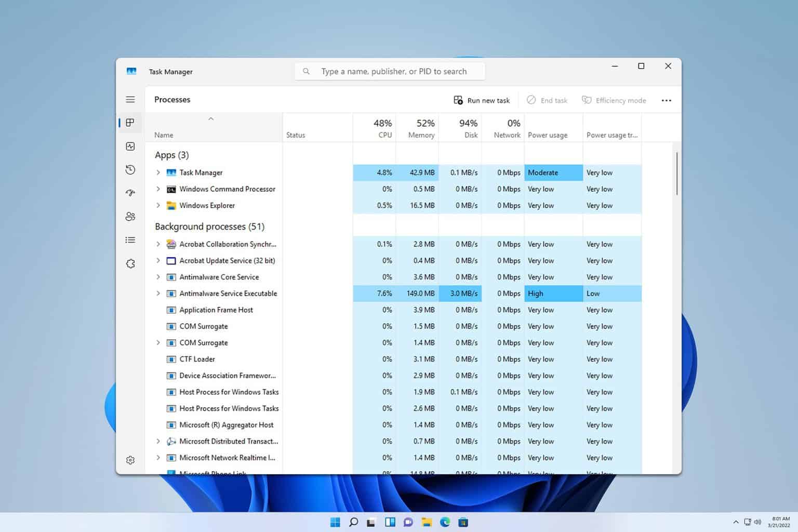This screenshot has height=532, width=798.
Task: Click the Apps (3) group header
Action: pos(171,155)
